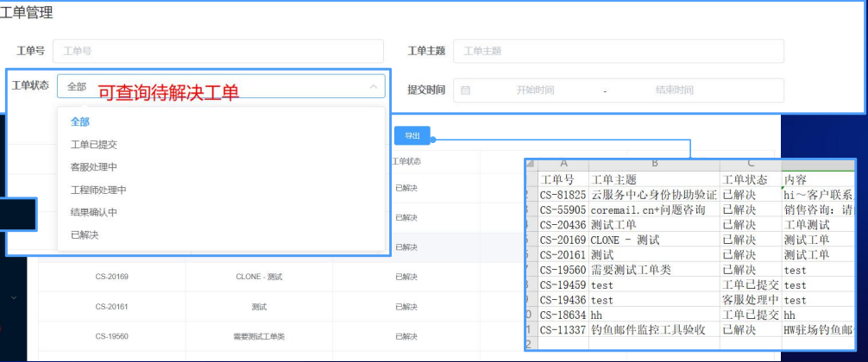Pick 工程师处理中 in the dropdown list
868x362 pixels.
coord(97,190)
